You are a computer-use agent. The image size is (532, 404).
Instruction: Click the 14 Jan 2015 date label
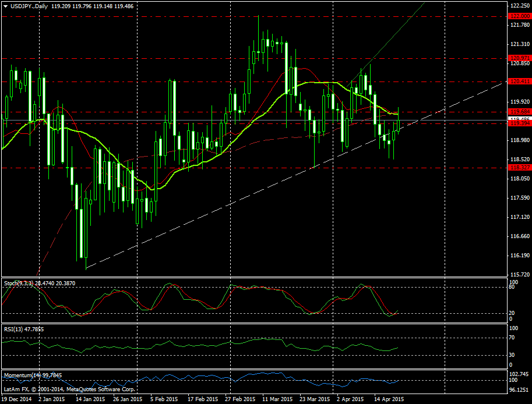click(x=90, y=399)
